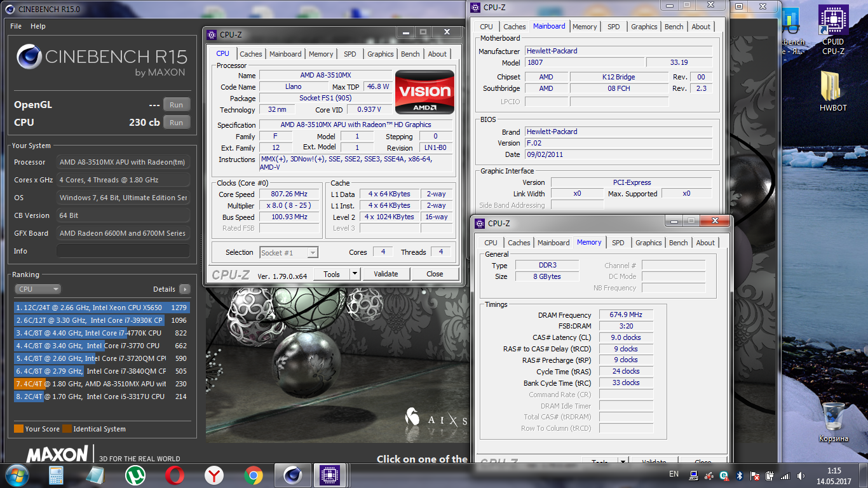Select the Core i7-4770K ranking row
The width and height of the screenshot is (868, 488).
click(x=102, y=333)
